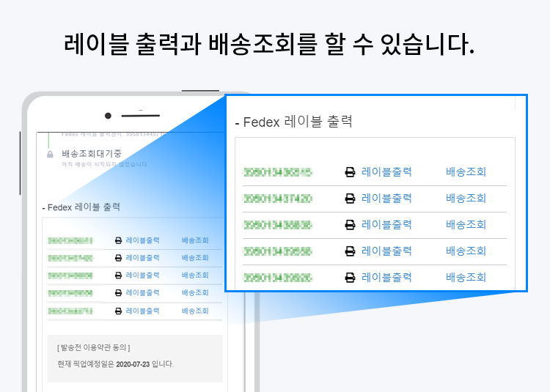This screenshot has width=550, height=392.
Task: Click blurred tracking number in second enlarged callout row
Action: [277, 199]
